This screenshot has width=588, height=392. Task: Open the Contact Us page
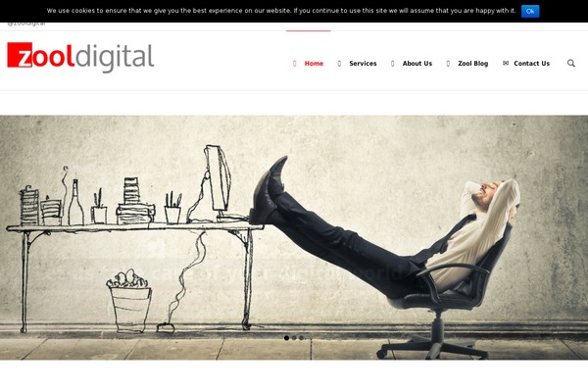point(531,64)
